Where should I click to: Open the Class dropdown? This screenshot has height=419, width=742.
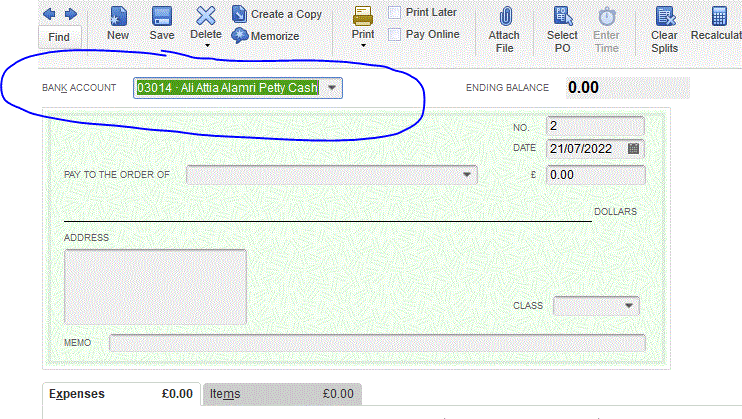tap(629, 305)
